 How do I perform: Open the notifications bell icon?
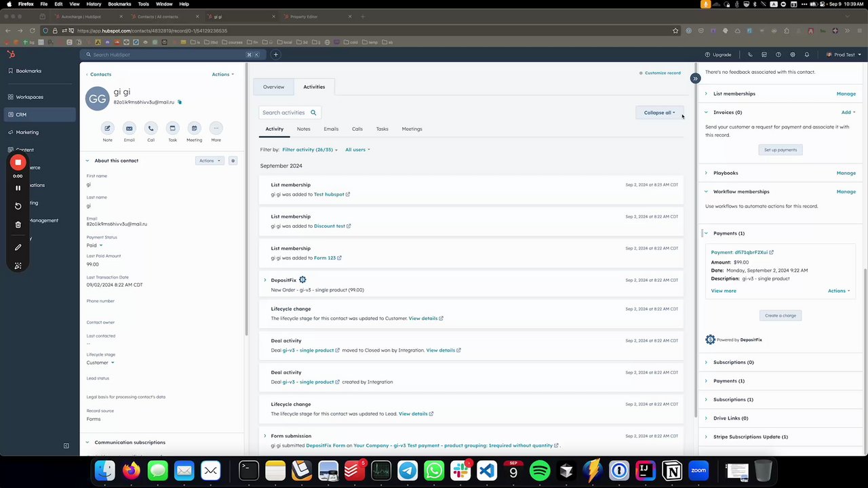[x=806, y=54]
